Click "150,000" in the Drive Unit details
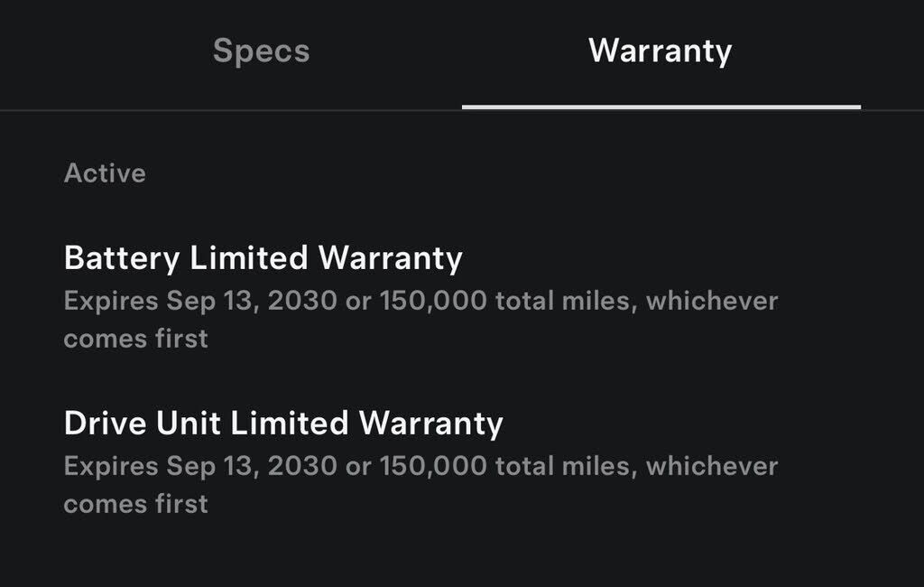The height and width of the screenshot is (587, 924). 433,466
